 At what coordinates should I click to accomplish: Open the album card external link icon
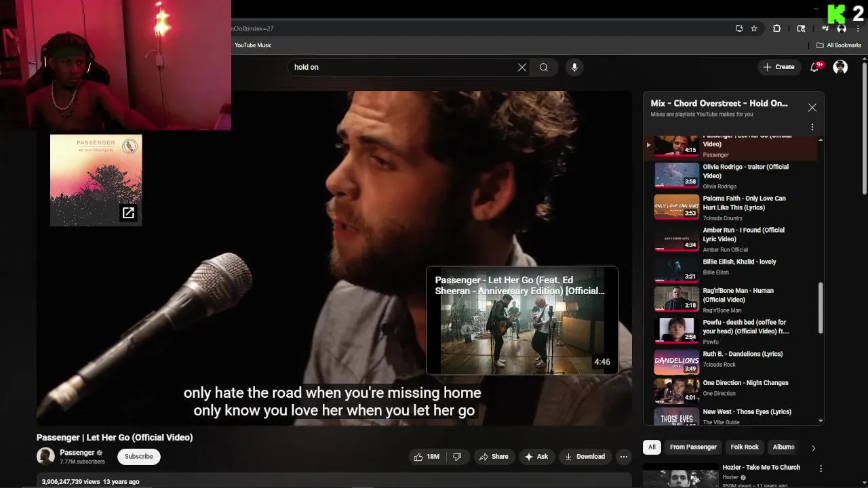[128, 213]
